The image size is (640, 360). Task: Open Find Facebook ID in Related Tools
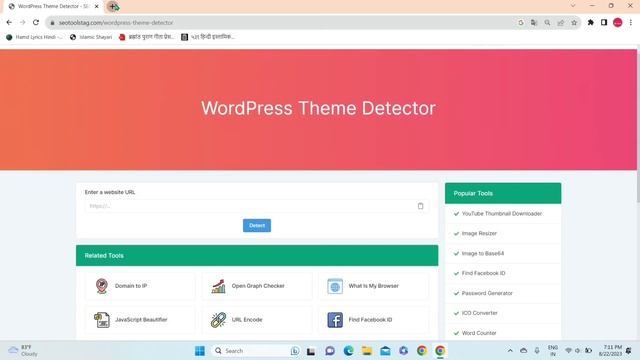click(374, 320)
